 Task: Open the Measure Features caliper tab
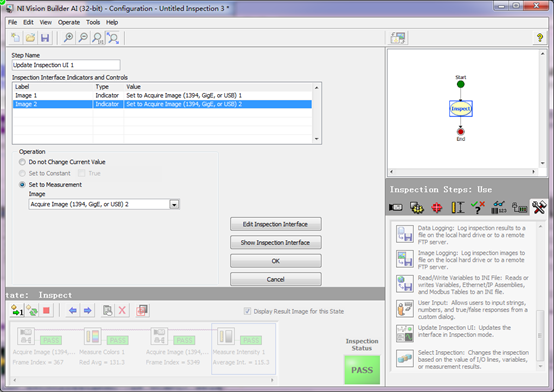pos(458,207)
